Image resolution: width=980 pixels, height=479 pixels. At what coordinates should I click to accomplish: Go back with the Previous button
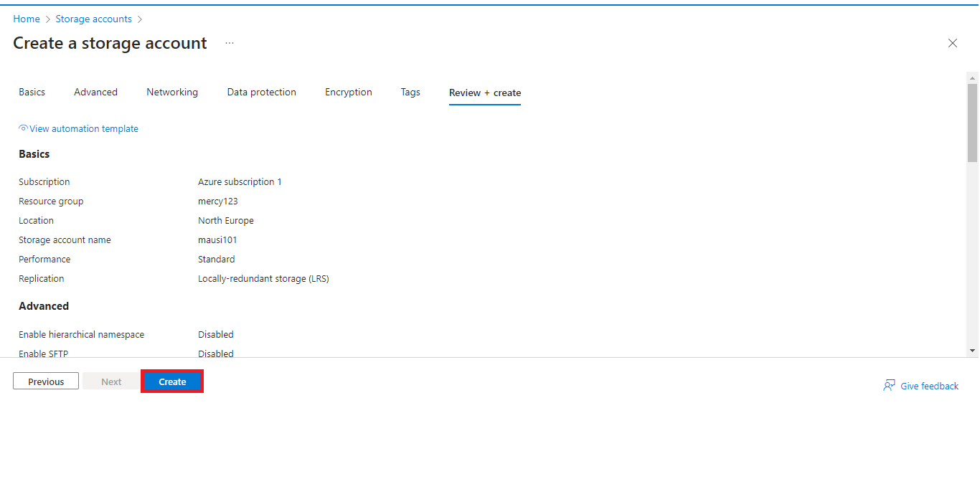46,381
